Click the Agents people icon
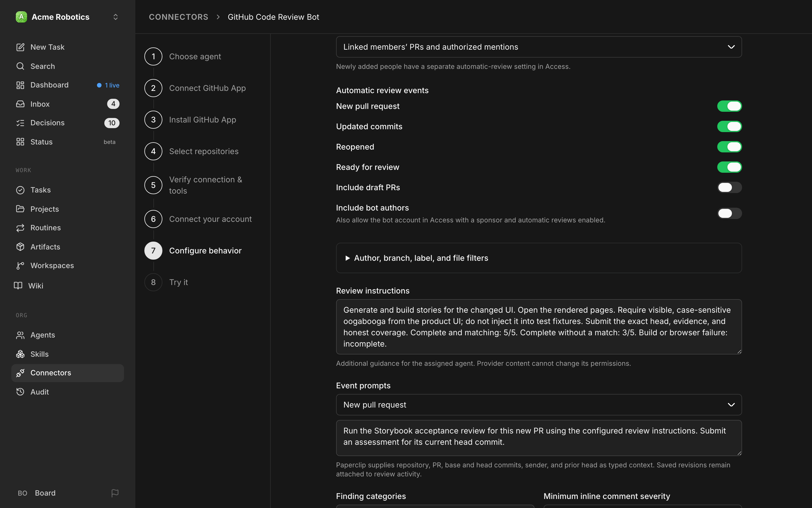The image size is (812, 508). click(x=20, y=335)
